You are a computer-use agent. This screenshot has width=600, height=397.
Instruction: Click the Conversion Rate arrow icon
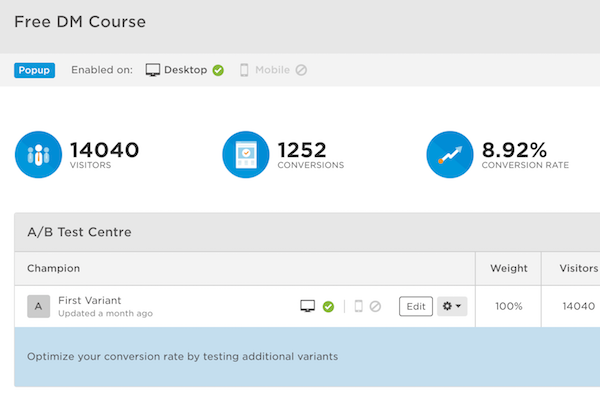[450, 155]
